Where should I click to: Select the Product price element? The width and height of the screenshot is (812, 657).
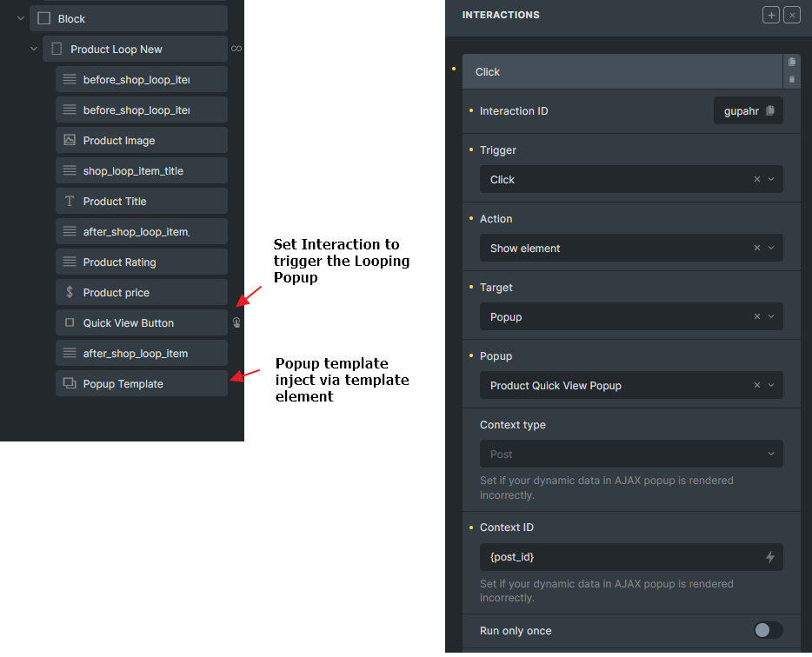(141, 293)
